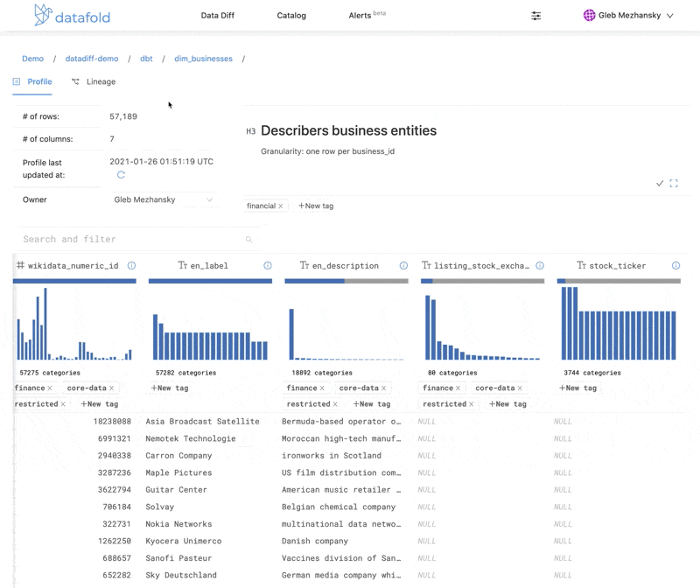Viewport: 700px width, 588px height.
Task: Refresh the profile last updated timestamp
Action: pos(121,175)
